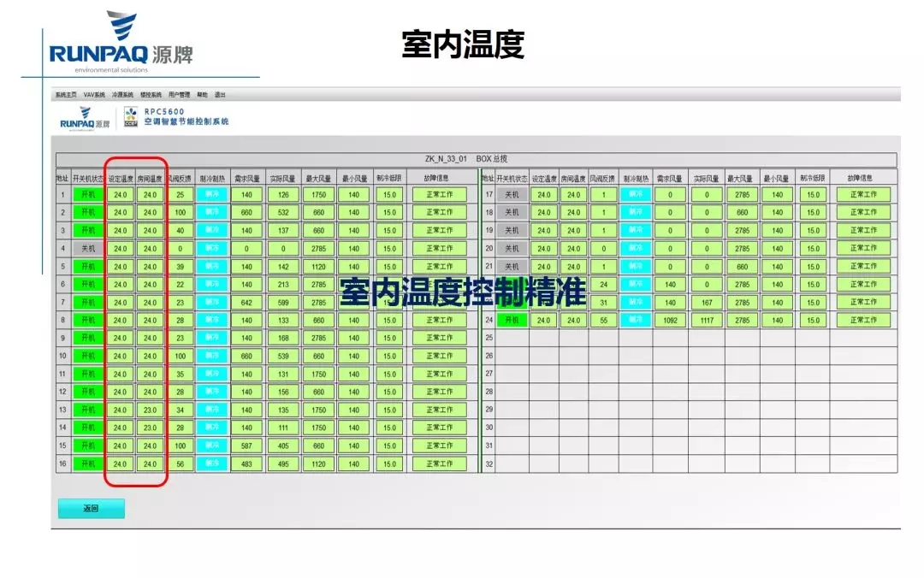Screen dimensions: 924x578
Task: Open the 用户管理 menu
Action: tap(179, 95)
